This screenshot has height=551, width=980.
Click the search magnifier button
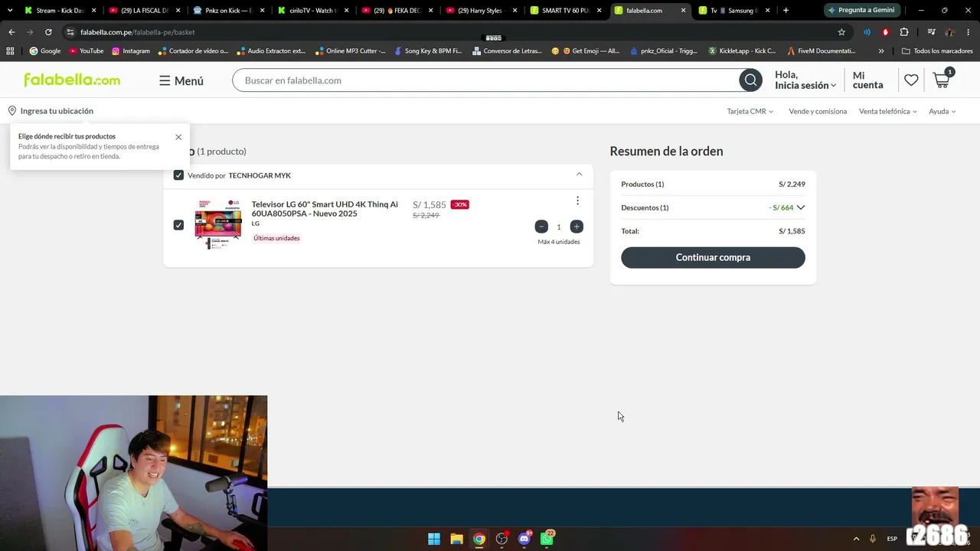(750, 80)
